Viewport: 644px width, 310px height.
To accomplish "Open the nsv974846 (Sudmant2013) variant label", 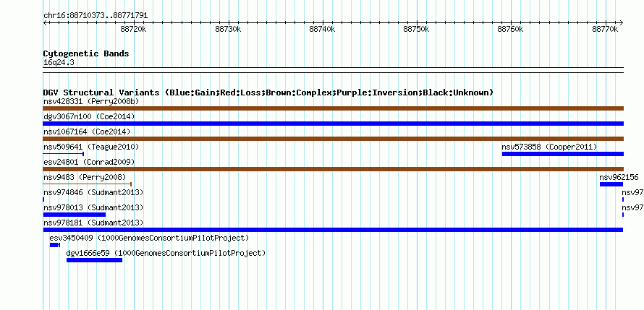I will pyautogui.click(x=93, y=192).
